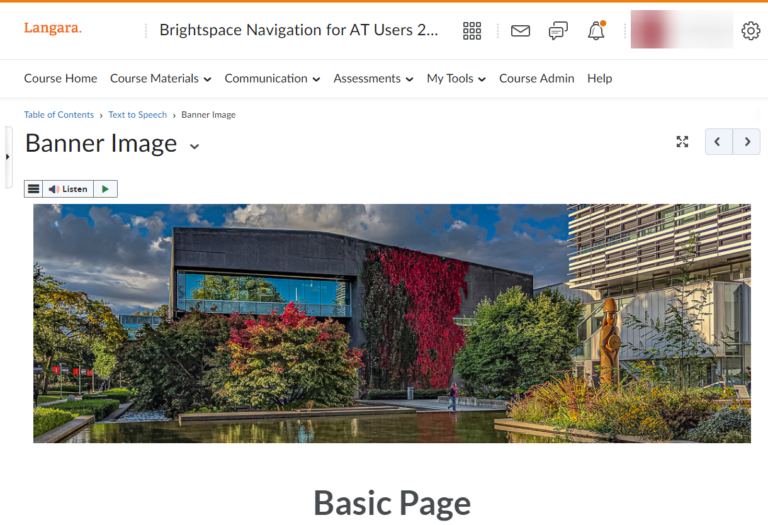Click the Basic Page heading text
Screen dimensions: 768x525
point(392,503)
